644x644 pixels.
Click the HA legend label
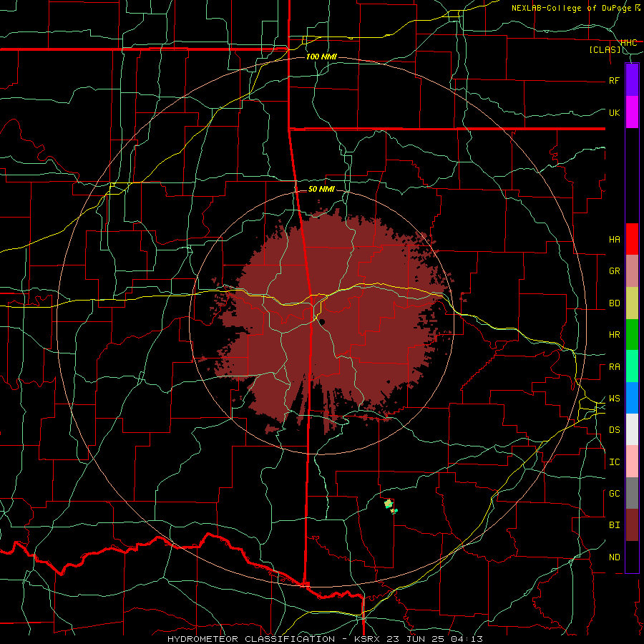click(615, 240)
